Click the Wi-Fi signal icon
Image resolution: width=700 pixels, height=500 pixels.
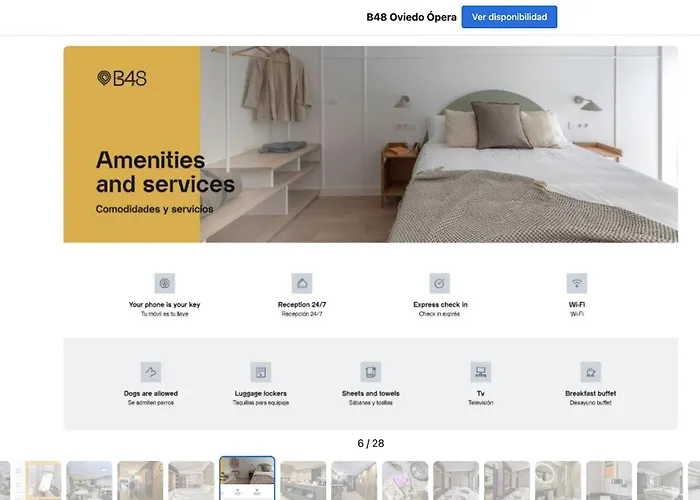(x=577, y=283)
